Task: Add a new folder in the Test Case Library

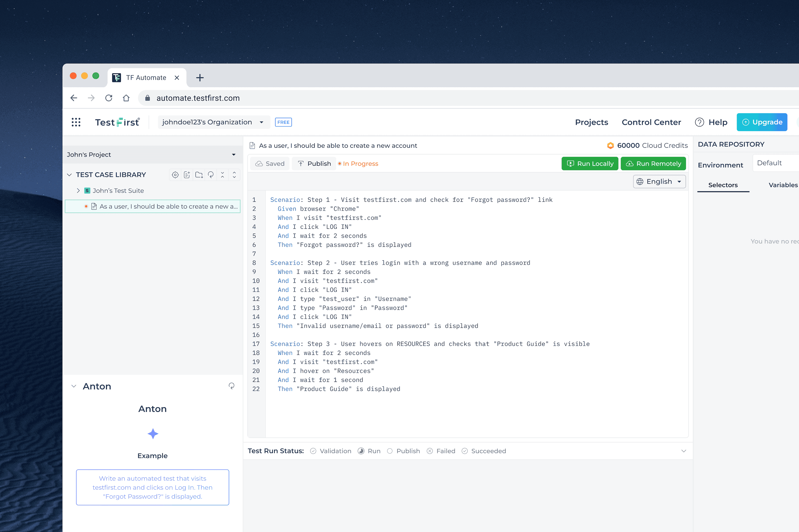Action: pos(199,175)
